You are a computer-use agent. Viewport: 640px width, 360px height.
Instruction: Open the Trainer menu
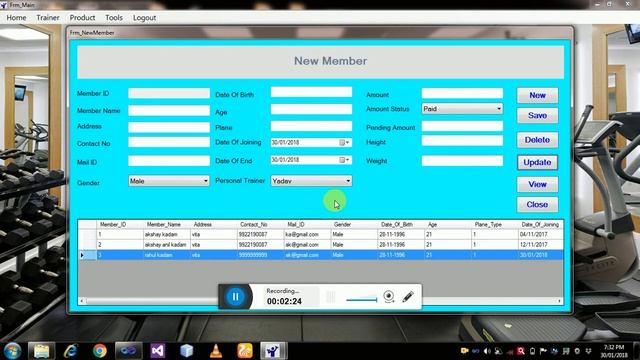(48, 18)
